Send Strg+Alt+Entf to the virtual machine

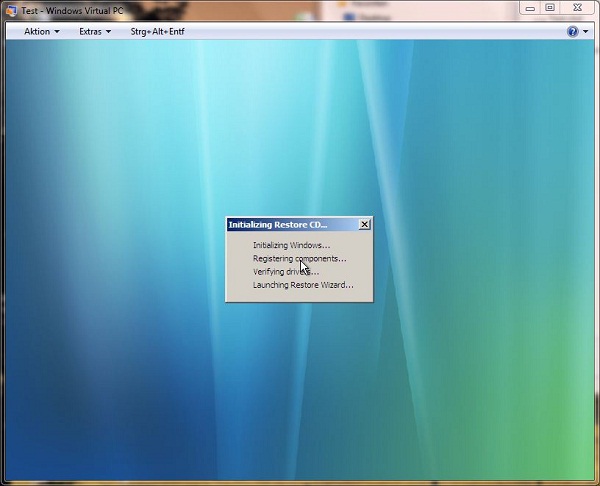[157, 32]
